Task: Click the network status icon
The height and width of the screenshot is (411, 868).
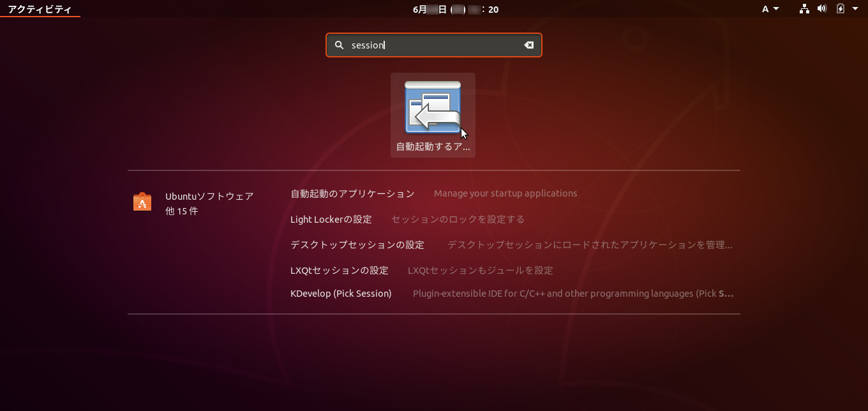Action: click(804, 8)
